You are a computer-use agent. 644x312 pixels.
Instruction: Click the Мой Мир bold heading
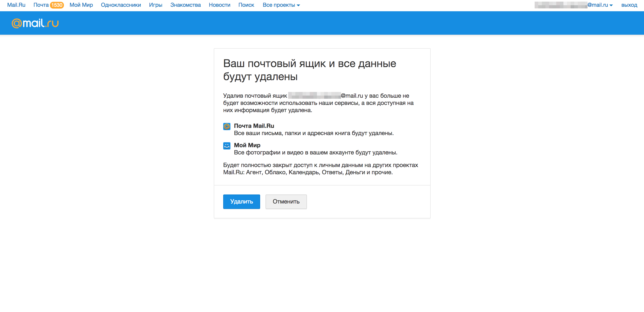click(247, 145)
